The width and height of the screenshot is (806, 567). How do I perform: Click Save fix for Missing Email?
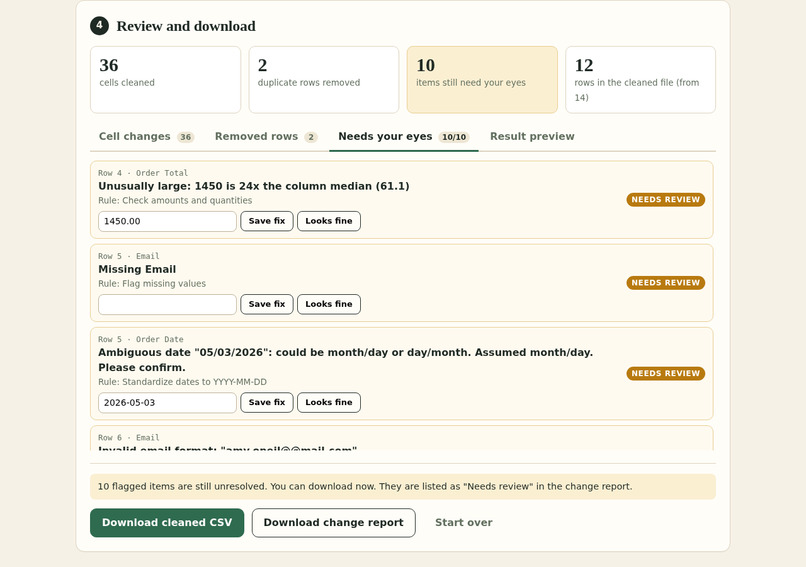267,304
